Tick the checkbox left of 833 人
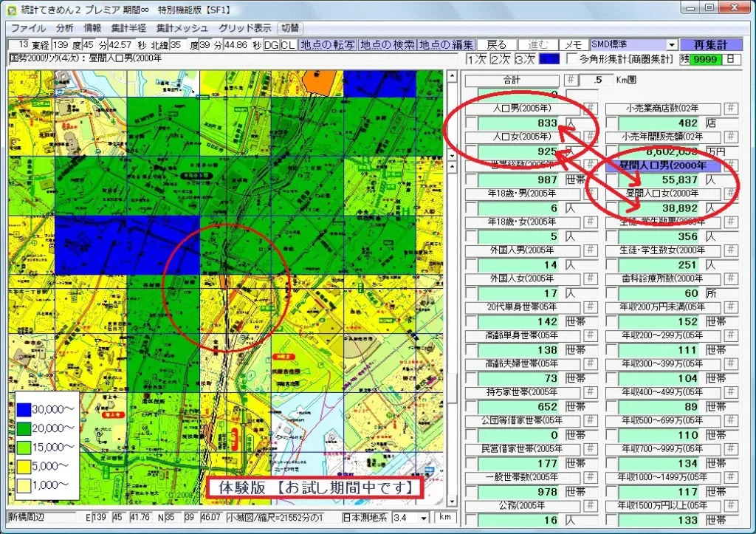The width and height of the screenshot is (756, 534). (471, 123)
